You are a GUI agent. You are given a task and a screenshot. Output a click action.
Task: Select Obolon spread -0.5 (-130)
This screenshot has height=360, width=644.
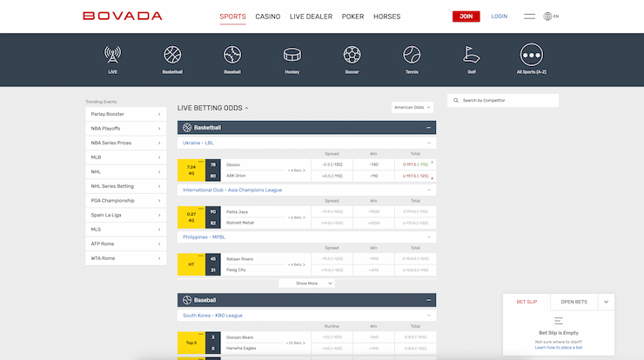[332, 164]
